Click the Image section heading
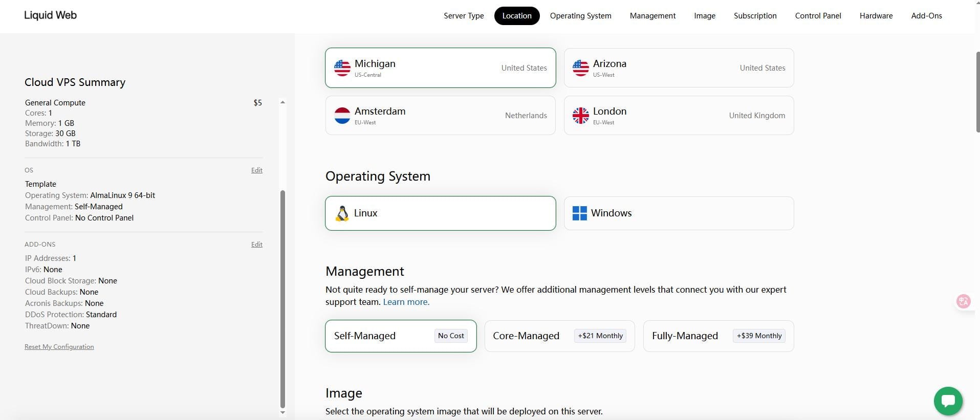980x420 pixels. [x=344, y=393]
